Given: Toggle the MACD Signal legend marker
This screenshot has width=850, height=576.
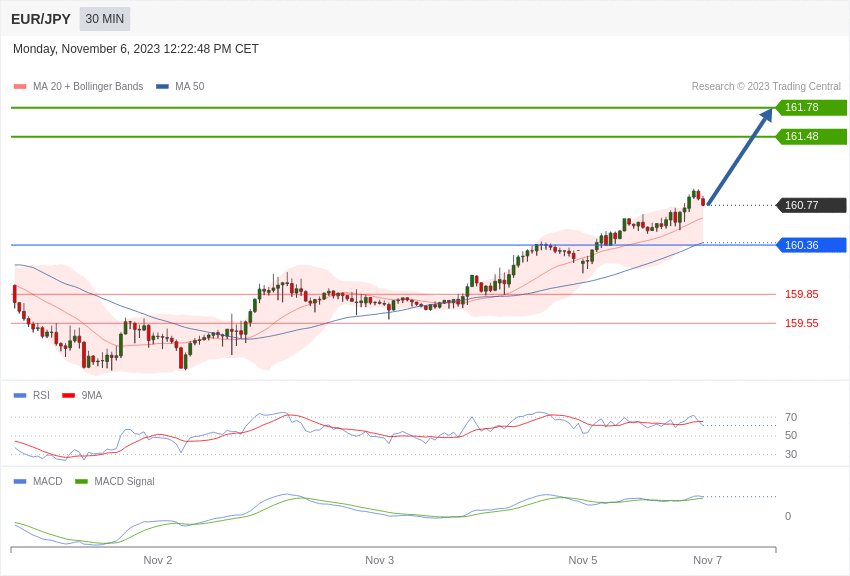Looking at the screenshot, I should tap(83, 481).
